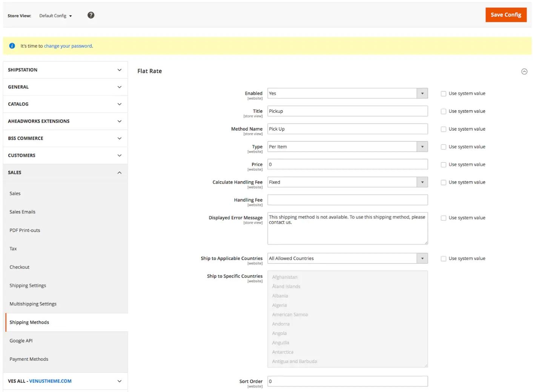Collapse the Flat Rate section via the circle chevron

pos(524,71)
